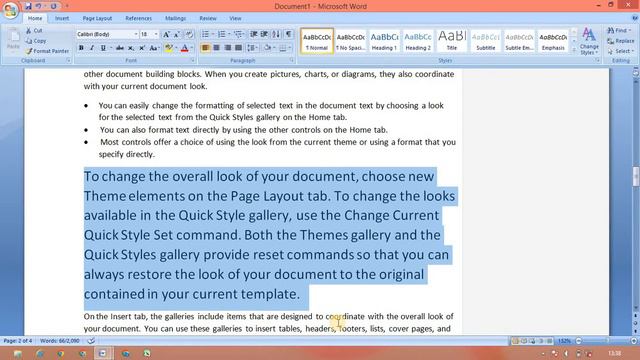Screen dimensions: 640x360
Task: Open the Find command
Action: point(620,31)
